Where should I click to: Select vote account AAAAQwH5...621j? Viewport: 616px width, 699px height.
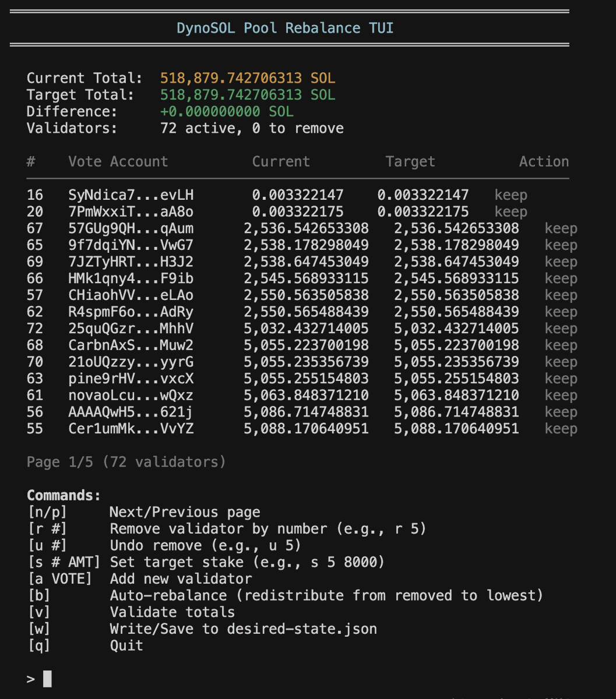click(131, 412)
